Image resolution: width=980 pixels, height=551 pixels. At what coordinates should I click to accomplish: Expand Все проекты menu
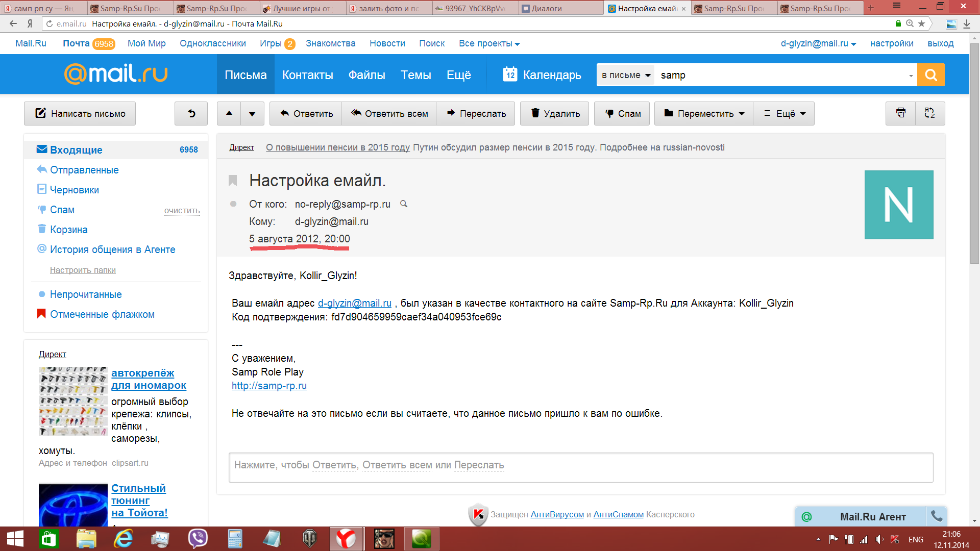tap(489, 43)
